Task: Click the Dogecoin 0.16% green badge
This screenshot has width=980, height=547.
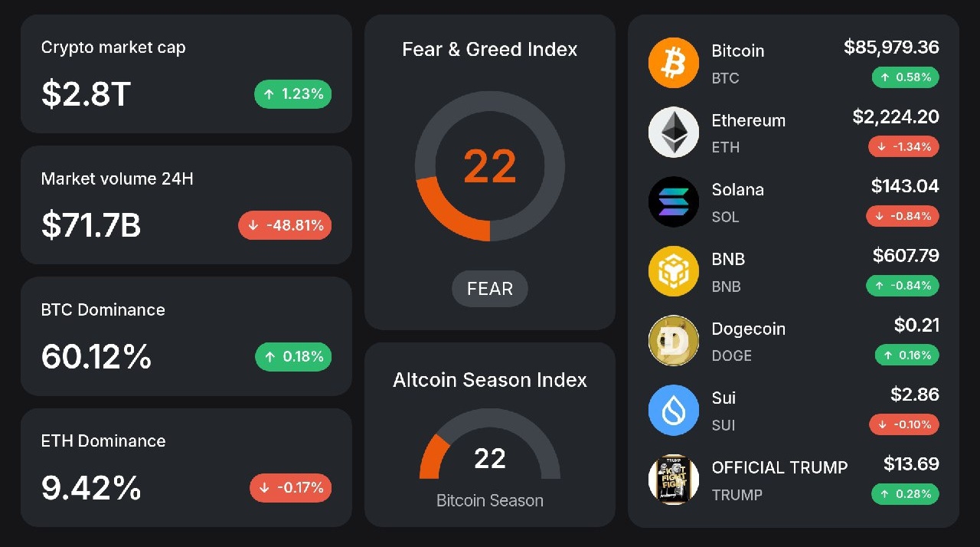Action: tap(907, 355)
